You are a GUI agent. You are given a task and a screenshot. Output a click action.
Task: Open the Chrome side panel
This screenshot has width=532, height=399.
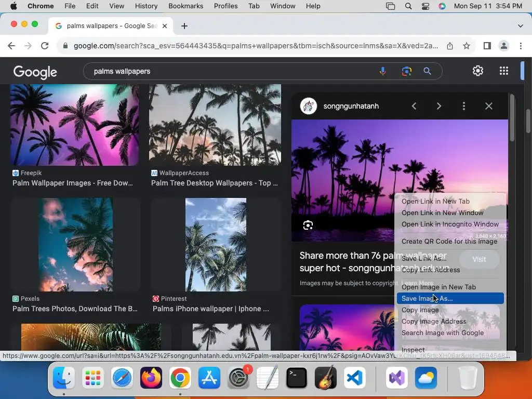(x=487, y=46)
